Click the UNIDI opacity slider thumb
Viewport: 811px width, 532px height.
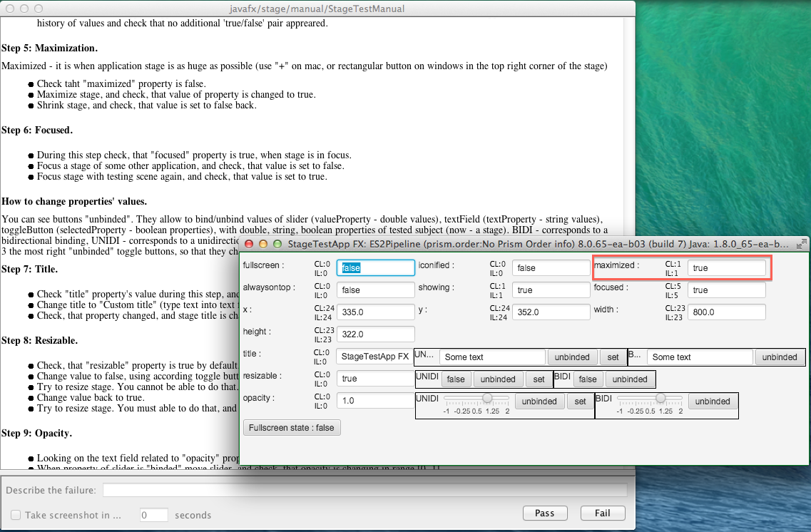(x=487, y=398)
